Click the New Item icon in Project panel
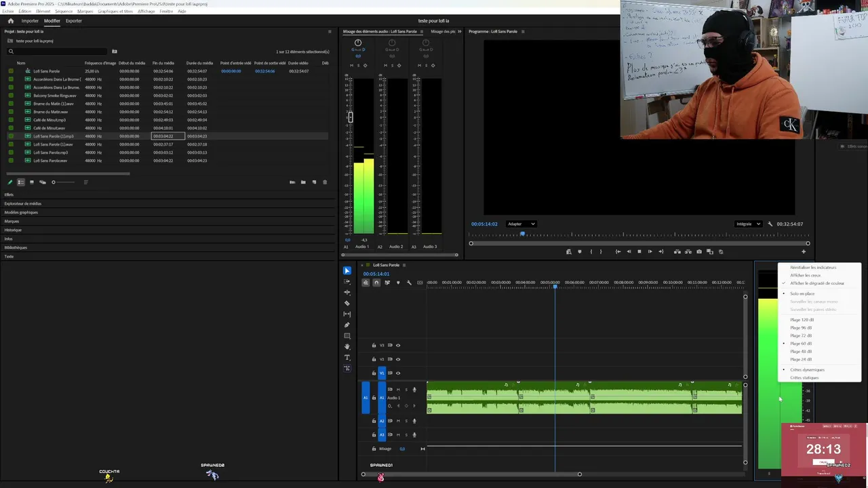 pos(314,182)
